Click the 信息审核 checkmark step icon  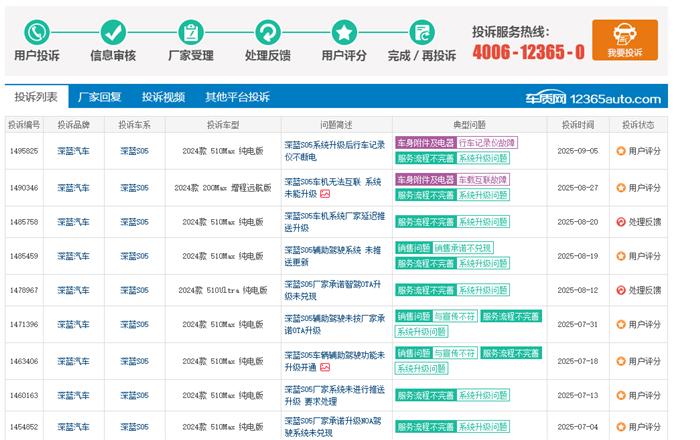(114, 30)
